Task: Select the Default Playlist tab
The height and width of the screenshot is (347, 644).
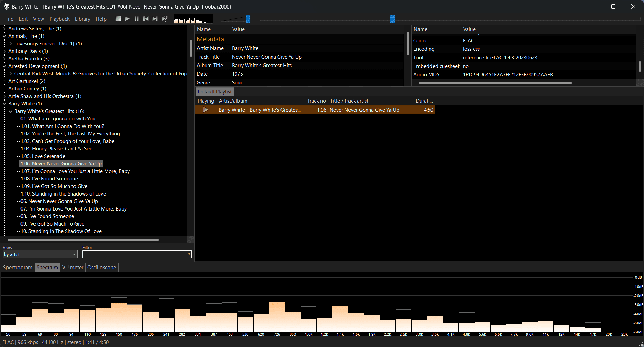Action: coord(215,92)
